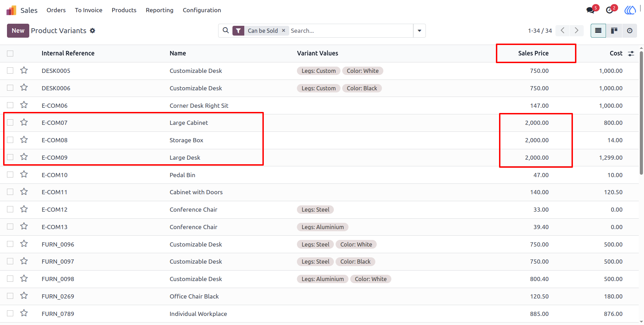Open the Sales app home icon
Viewport: 644px width, 325px height.
[x=11, y=10]
